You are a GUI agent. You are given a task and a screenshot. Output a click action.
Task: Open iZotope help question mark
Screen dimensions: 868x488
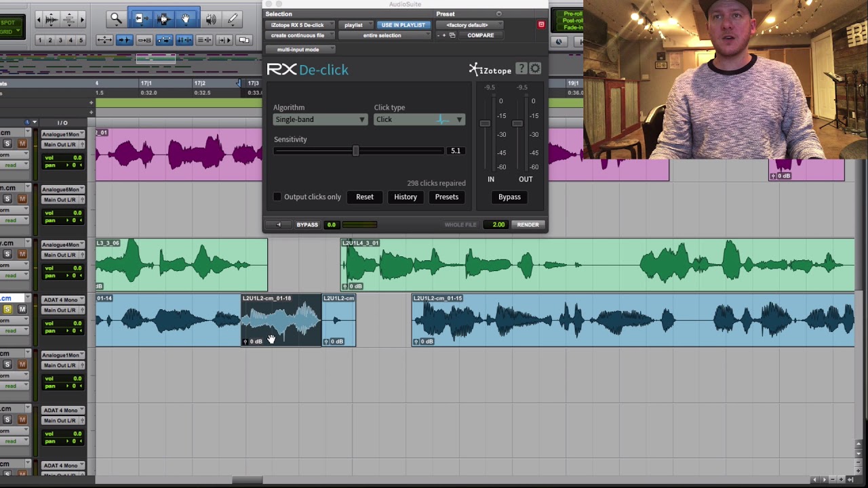[x=521, y=68]
